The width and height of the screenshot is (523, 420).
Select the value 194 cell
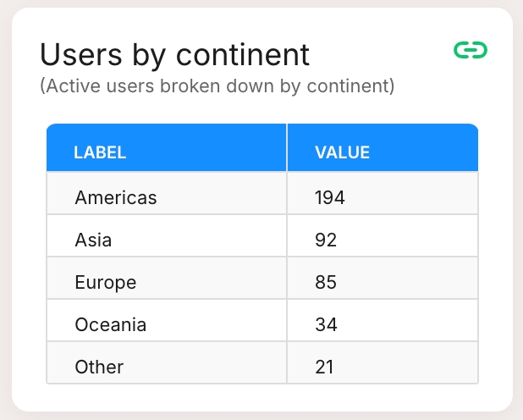point(383,193)
